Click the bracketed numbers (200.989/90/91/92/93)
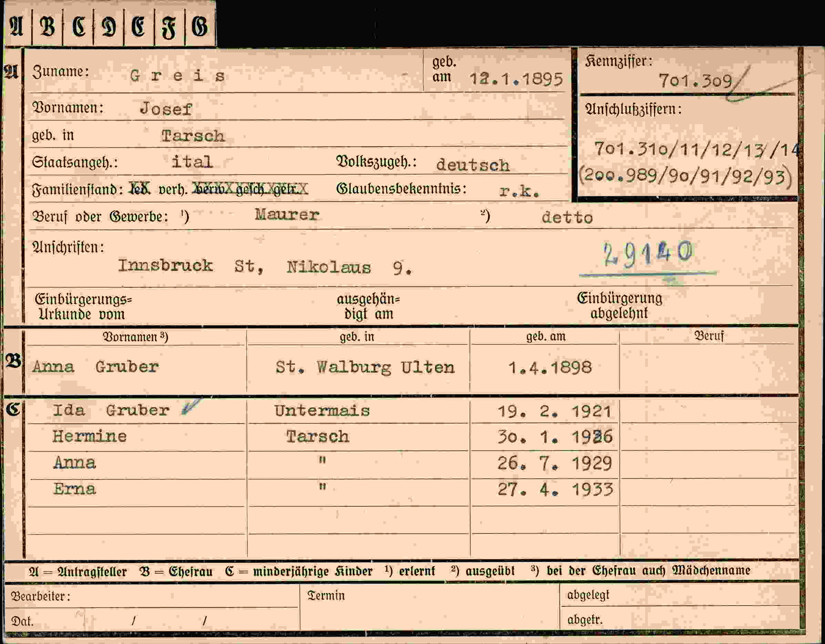This screenshot has width=825, height=644. click(x=685, y=177)
